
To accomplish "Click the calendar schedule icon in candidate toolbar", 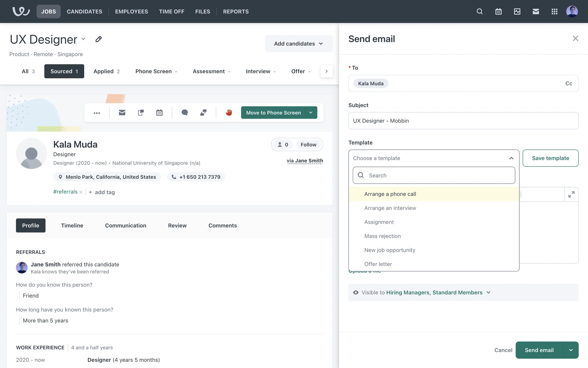I will point(159,113).
